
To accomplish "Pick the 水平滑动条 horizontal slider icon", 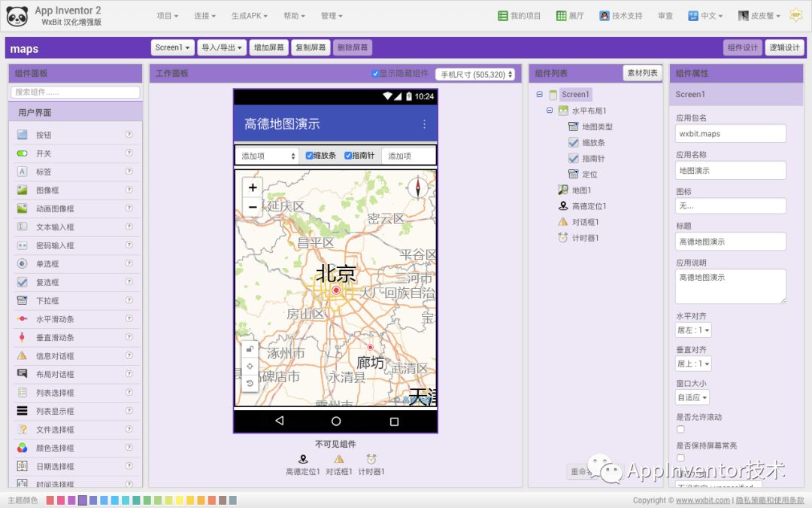I will point(23,319).
